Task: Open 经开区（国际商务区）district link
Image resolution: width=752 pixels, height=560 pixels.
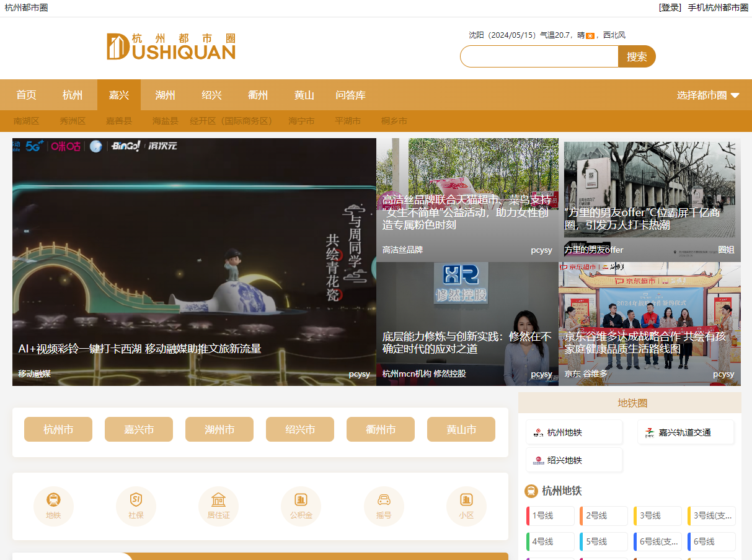Action: tap(231, 121)
